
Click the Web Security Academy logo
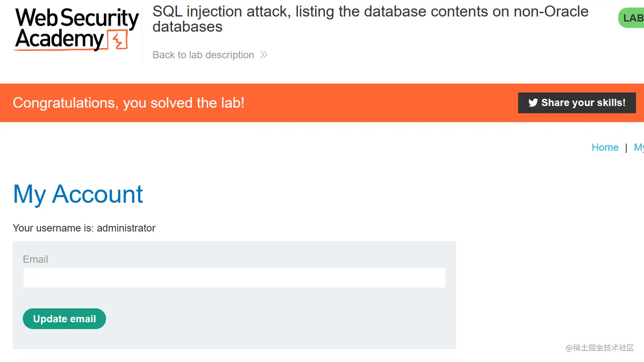77,29
